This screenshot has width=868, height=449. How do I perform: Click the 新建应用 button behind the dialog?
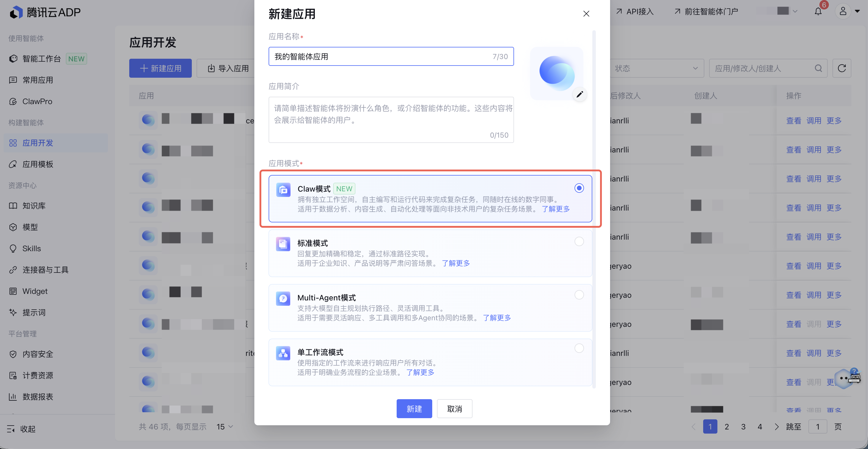[160, 69]
